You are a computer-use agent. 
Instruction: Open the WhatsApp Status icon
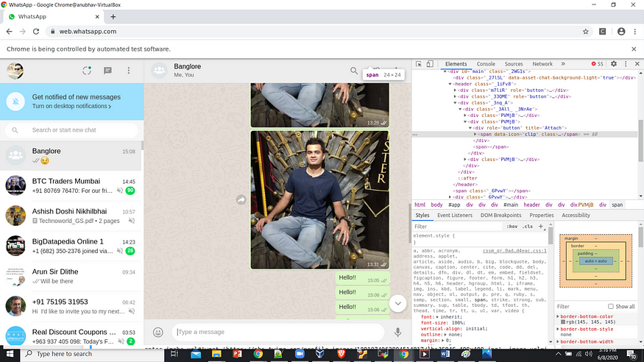pos(87,71)
